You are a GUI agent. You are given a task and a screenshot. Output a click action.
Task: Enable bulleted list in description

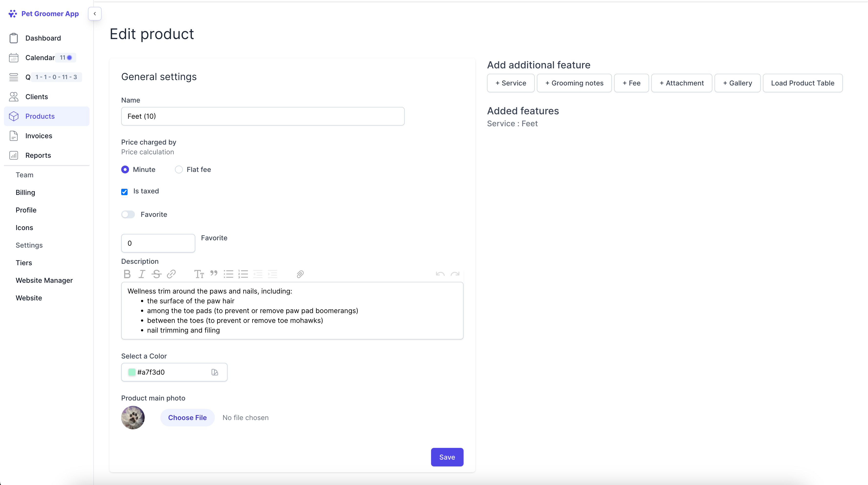[228, 274]
